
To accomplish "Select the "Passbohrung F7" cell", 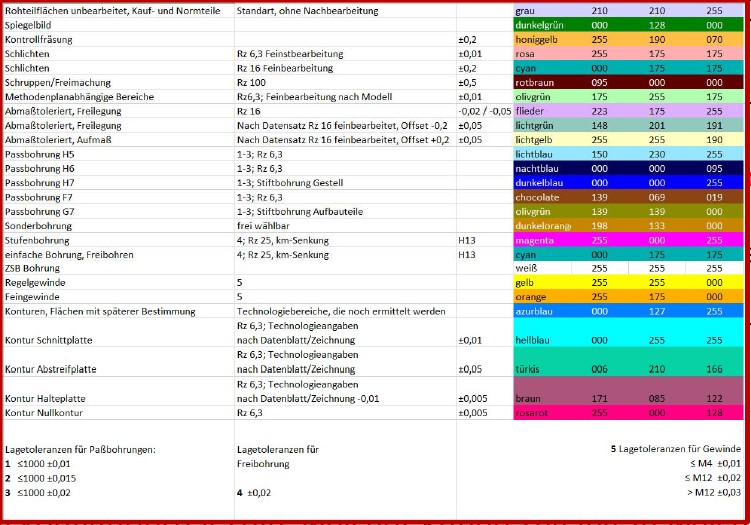I will tap(119, 197).
